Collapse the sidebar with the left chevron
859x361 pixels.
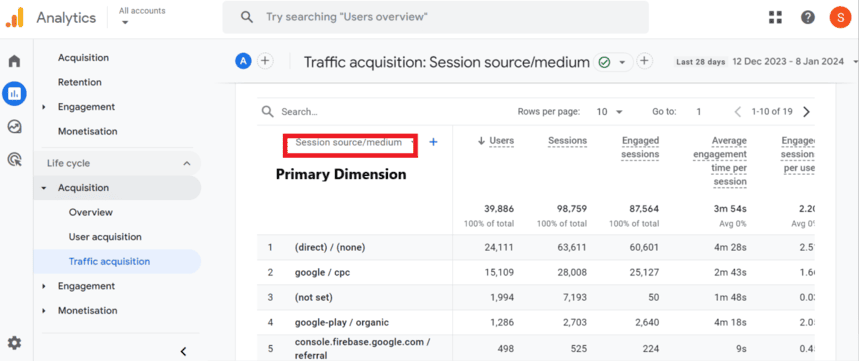(x=184, y=351)
